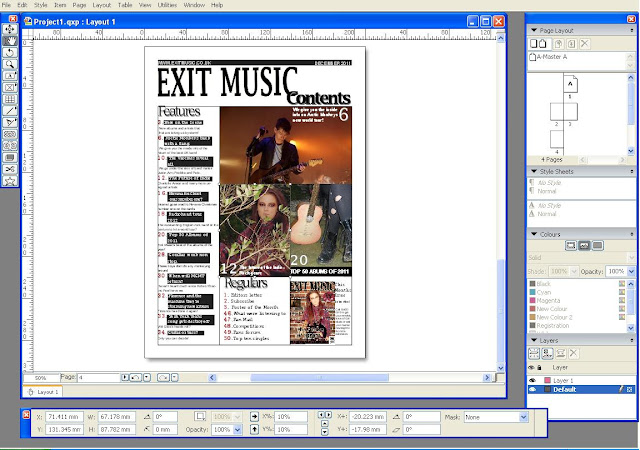Viewport: 640px width, 450px height.
Task: Select the Content hand tool
Action: [10, 41]
